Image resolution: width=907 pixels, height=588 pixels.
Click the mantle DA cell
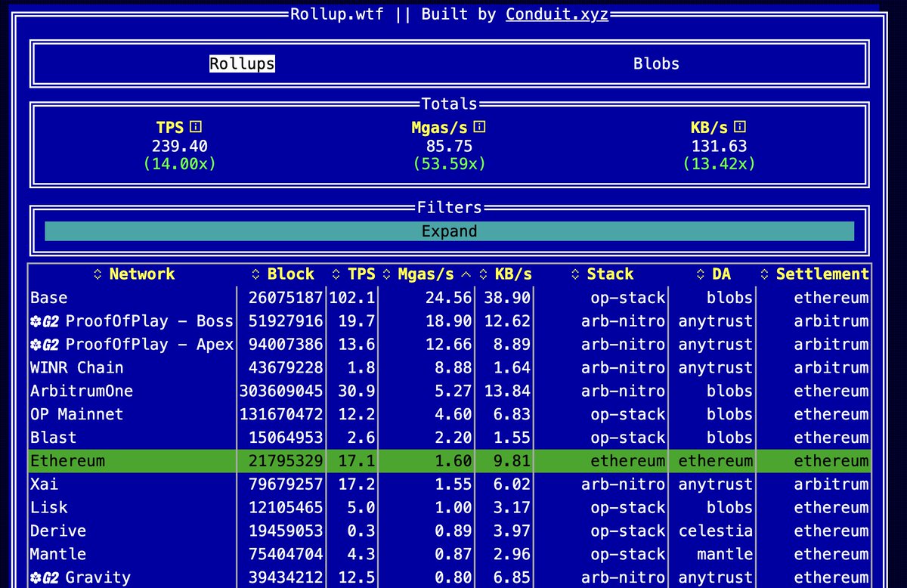click(x=725, y=555)
